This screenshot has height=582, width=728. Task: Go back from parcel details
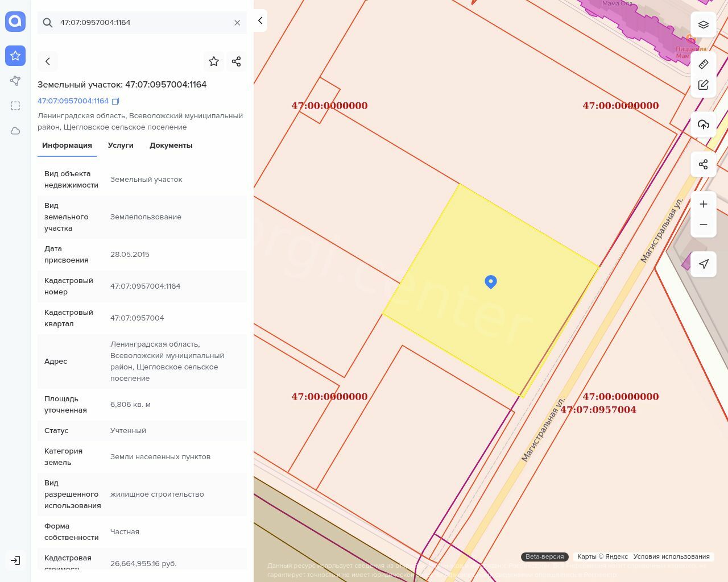coord(48,61)
